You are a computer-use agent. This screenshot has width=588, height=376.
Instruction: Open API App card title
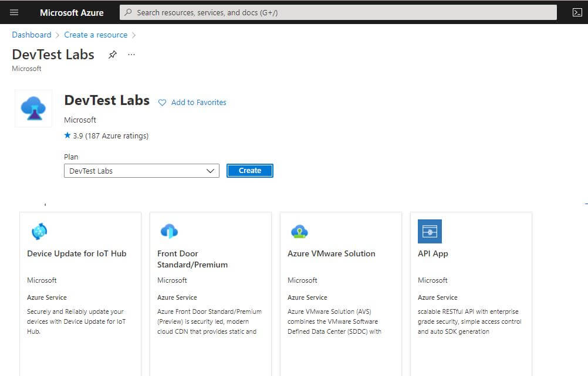coord(432,253)
